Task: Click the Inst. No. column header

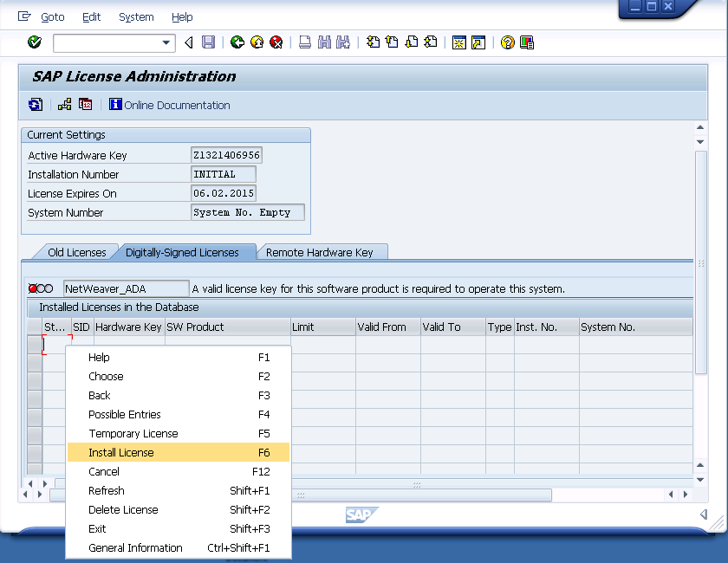Action: point(547,327)
